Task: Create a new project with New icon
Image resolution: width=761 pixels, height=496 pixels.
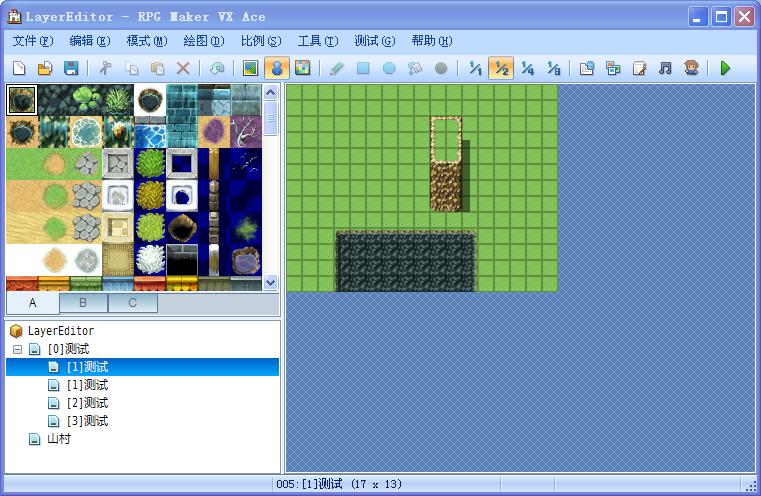Action: point(19,68)
